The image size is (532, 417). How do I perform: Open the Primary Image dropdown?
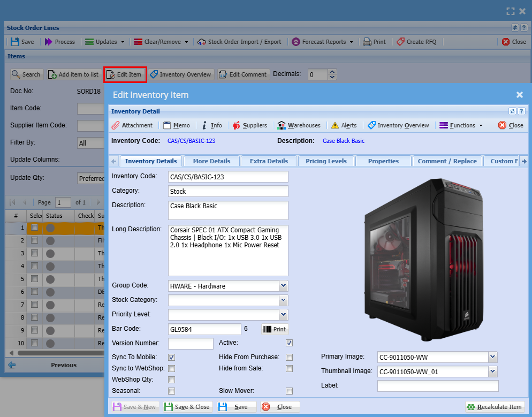[492, 357]
